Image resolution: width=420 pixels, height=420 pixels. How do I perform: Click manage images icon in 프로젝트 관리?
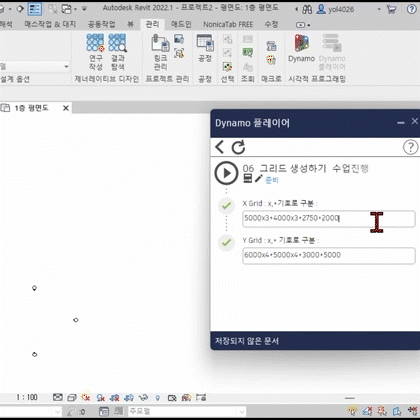[x=179, y=39]
